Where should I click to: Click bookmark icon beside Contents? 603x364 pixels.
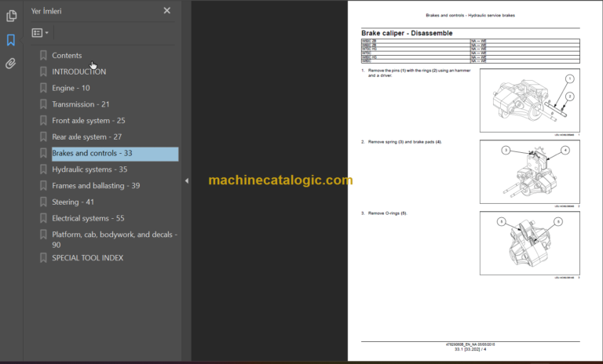43,56
